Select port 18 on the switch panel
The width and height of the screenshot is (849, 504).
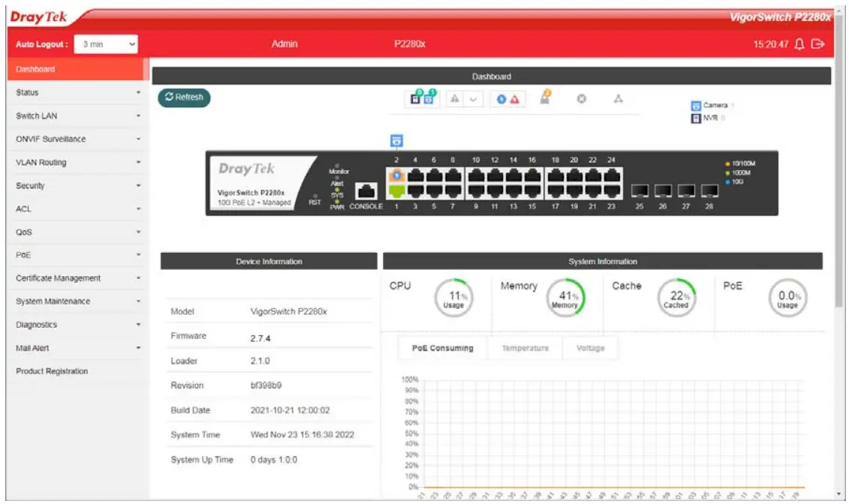tap(555, 175)
